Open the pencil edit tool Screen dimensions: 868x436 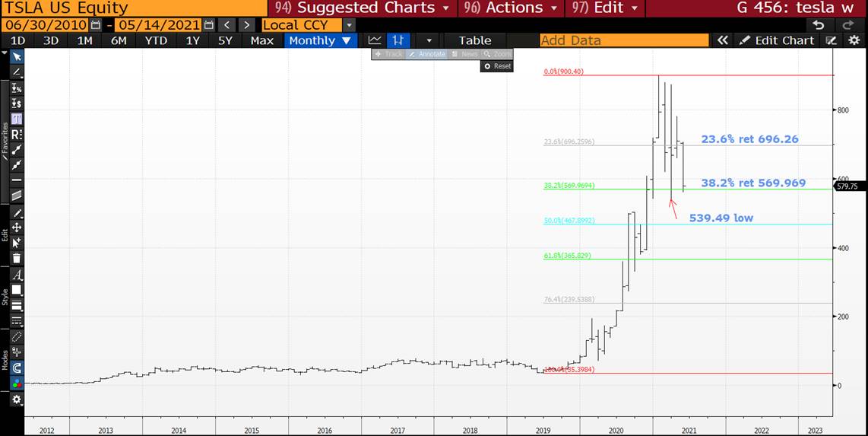[x=17, y=213]
